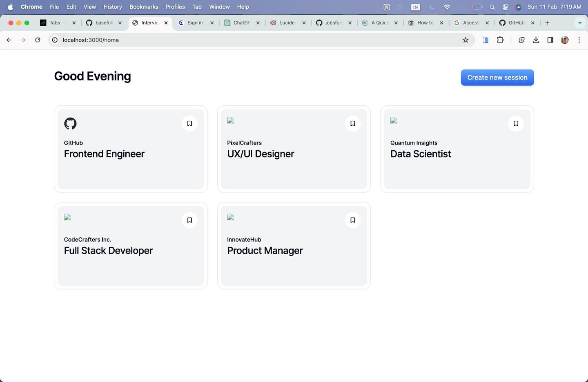Click the blue extension icon beside bookmark star
This screenshot has width=588, height=382.
point(486,40)
